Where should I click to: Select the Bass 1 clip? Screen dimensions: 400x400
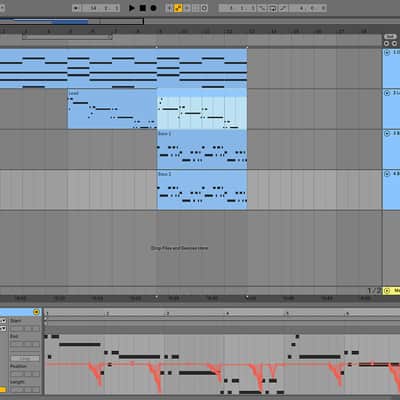tap(202, 149)
